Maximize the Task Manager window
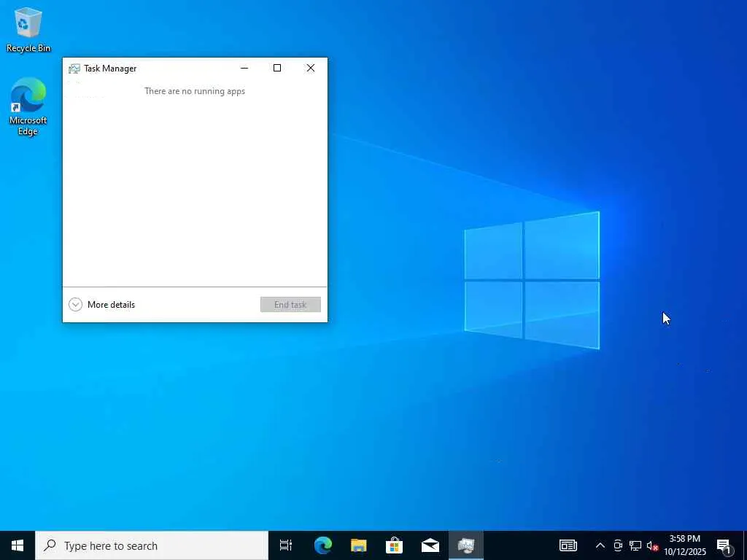The width and height of the screenshot is (747, 560). (x=277, y=68)
